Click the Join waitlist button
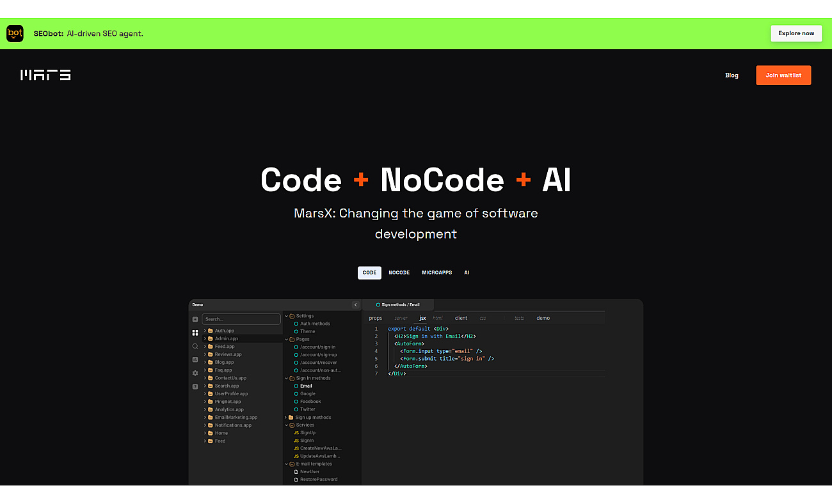 (783, 75)
